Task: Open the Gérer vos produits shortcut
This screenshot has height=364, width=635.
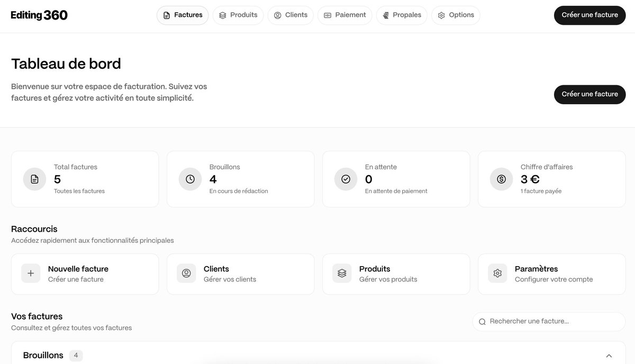Action: 396,274
